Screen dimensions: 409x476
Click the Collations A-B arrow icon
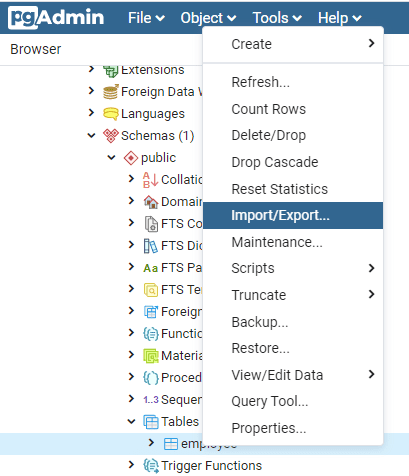pyautogui.click(x=150, y=180)
